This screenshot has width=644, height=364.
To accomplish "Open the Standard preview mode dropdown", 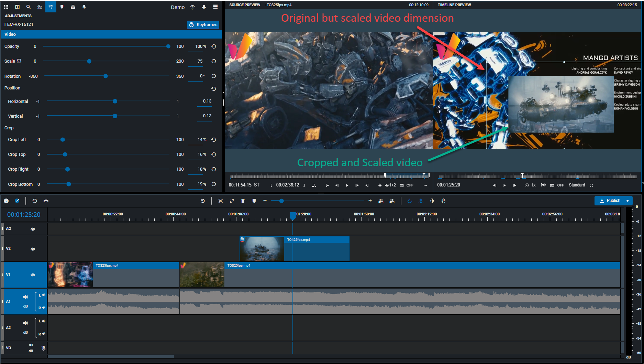I will (x=577, y=185).
